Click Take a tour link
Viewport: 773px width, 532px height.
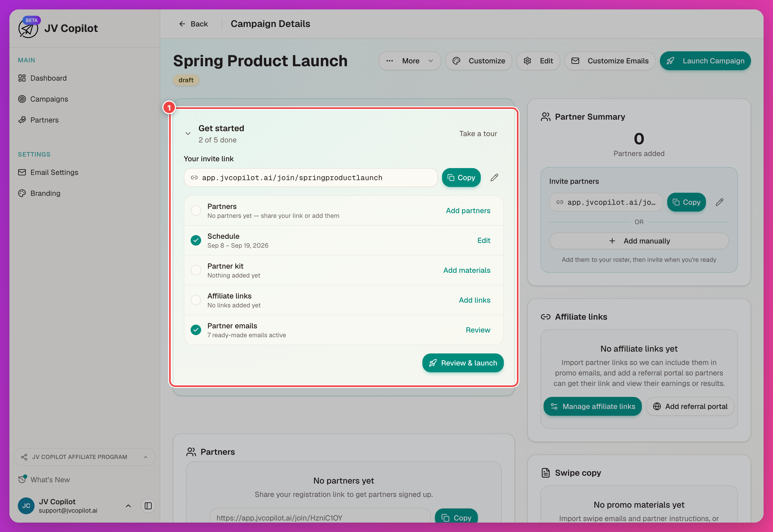point(478,134)
